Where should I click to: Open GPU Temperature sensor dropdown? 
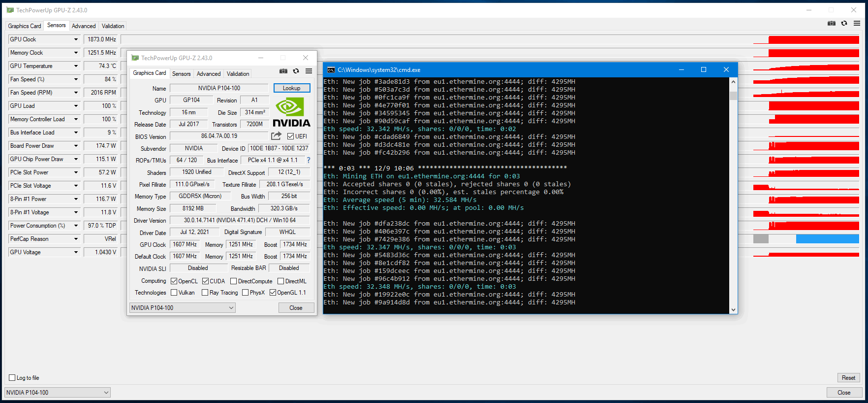(x=76, y=66)
